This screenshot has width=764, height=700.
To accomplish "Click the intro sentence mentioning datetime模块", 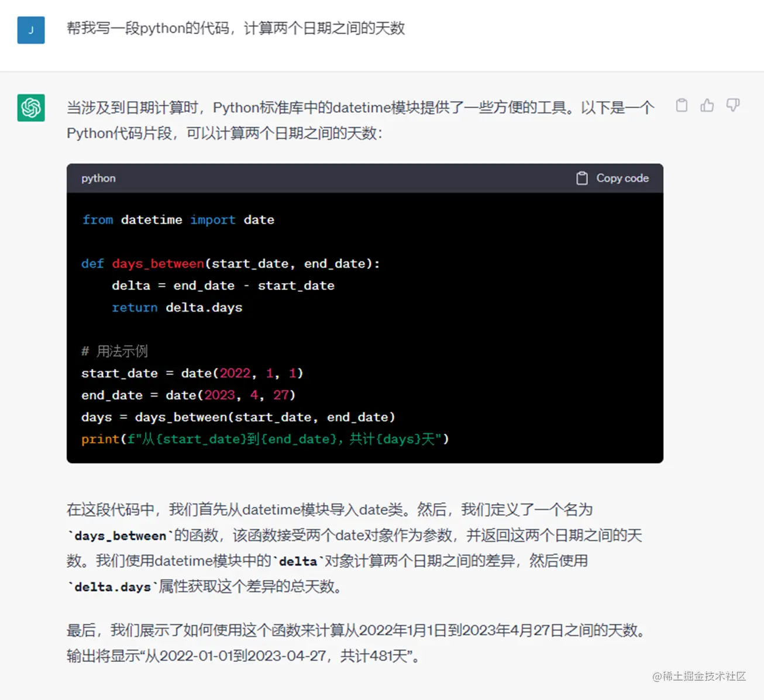I will (x=360, y=120).
